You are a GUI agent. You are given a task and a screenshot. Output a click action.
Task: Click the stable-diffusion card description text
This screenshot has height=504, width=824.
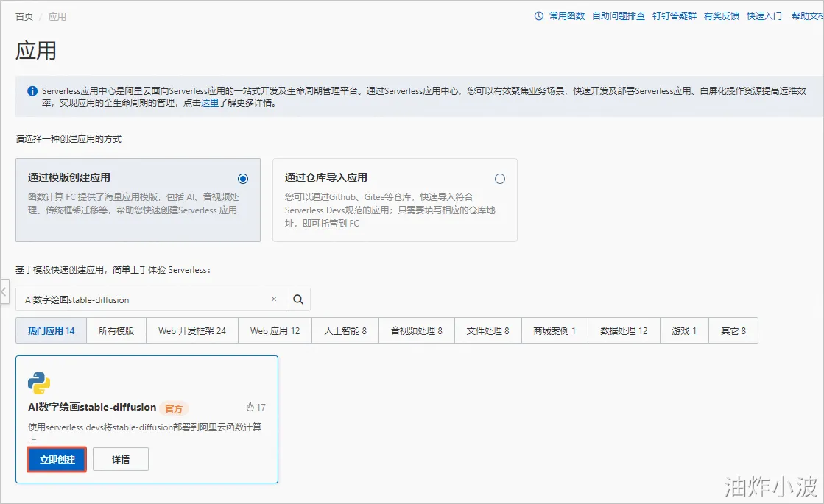[144, 433]
